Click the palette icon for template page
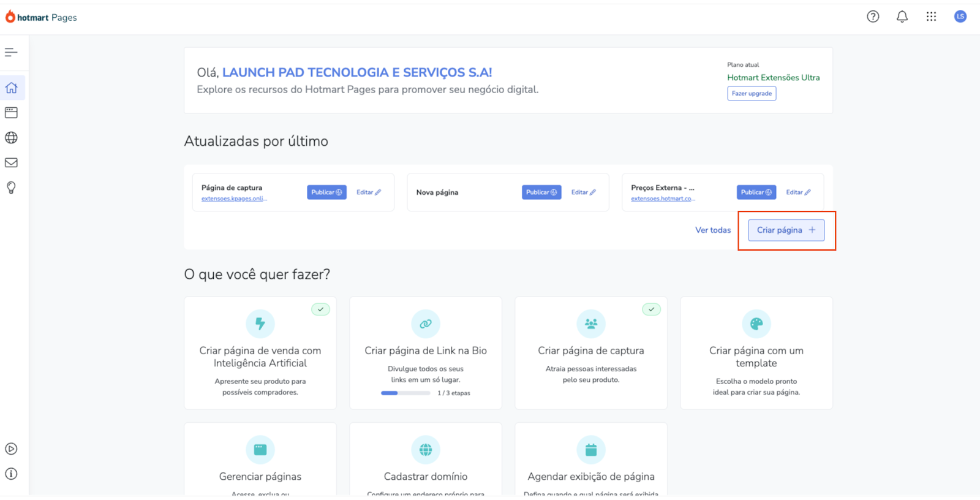 tap(756, 324)
